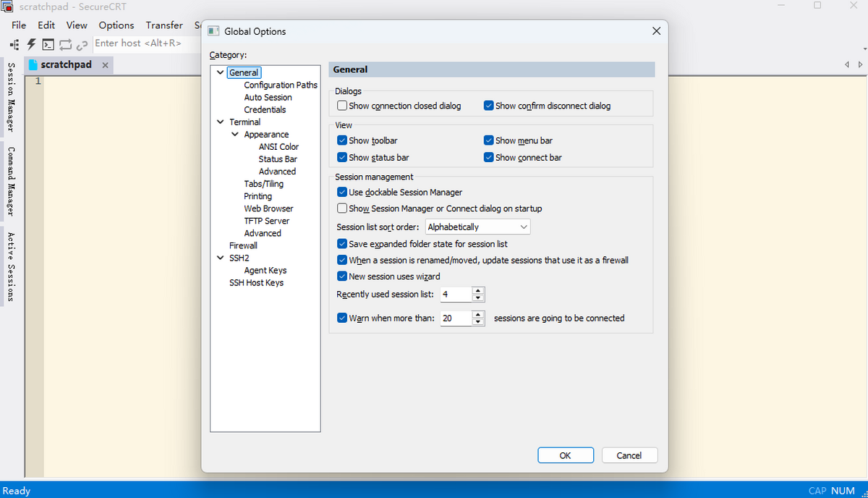Select TFTP Server category
The height and width of the screenshot is (498, 868).
[266, 221]
